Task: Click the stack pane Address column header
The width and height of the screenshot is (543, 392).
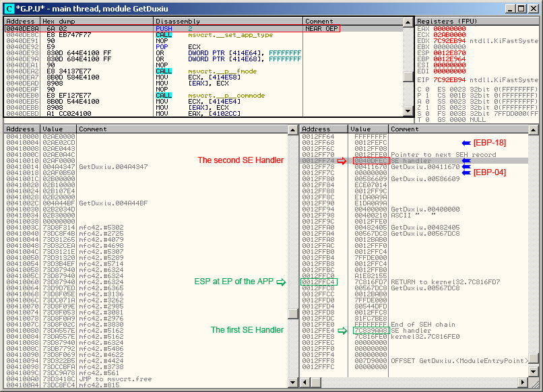Action: (324, 129)
